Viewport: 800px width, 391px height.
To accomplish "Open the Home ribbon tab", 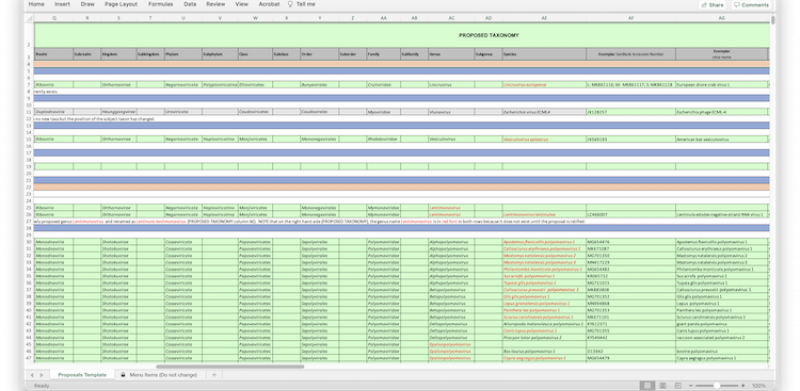I will 36,4.
